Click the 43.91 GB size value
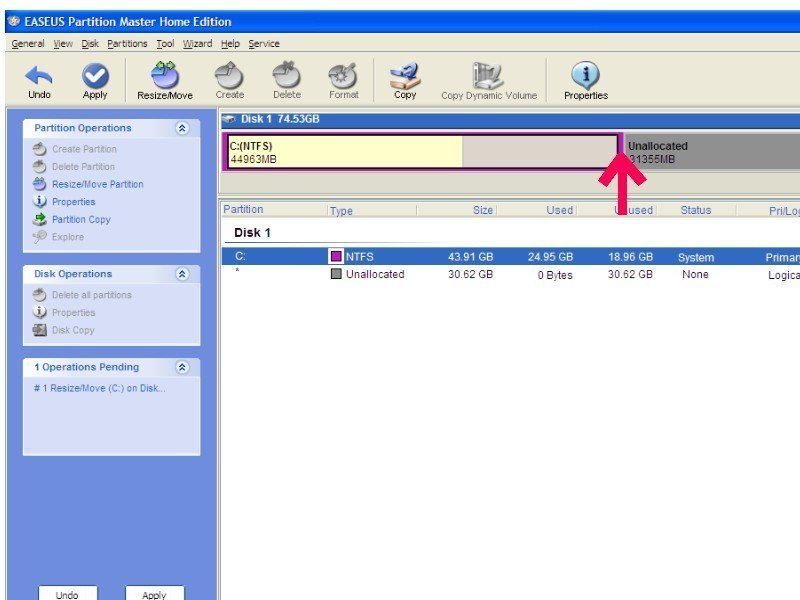Screen dimensions: 800x600 (470, 257)
